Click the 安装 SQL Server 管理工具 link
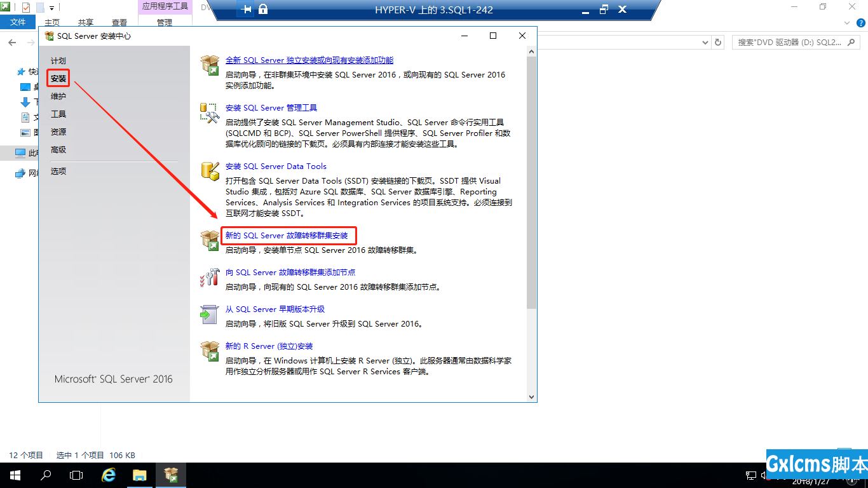The width and height of the screenshot is (868, 488). coord(271,108)
